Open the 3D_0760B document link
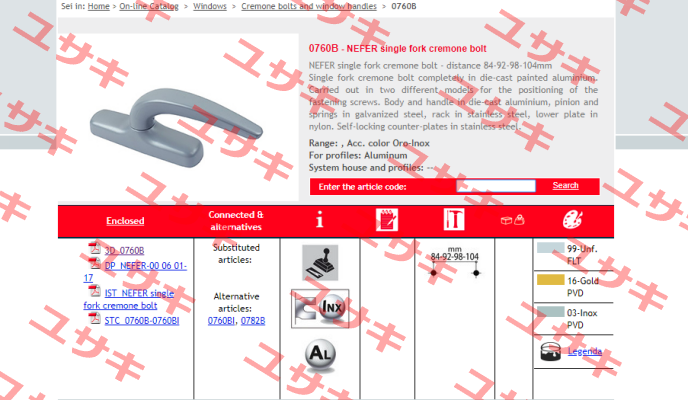Screen dimensions: 688x400 click(124, 250)
